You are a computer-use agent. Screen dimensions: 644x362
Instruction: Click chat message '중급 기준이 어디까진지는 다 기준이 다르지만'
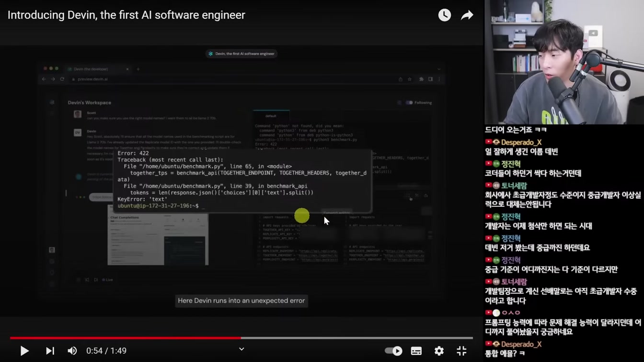point(551,270)
